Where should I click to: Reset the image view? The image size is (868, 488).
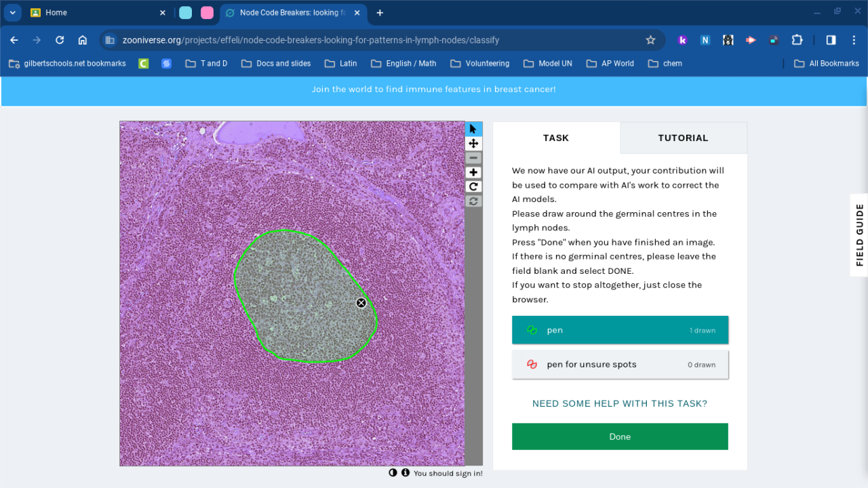pos(473,201)
